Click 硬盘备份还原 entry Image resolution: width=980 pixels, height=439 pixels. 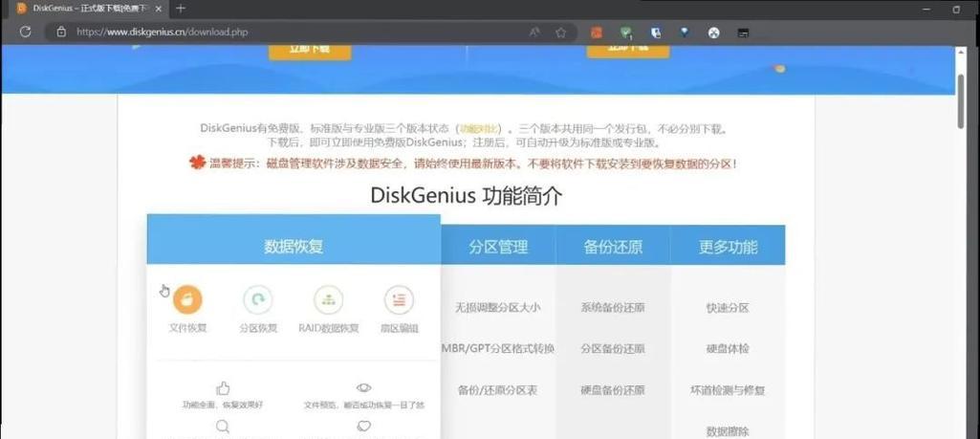[613, 390]
